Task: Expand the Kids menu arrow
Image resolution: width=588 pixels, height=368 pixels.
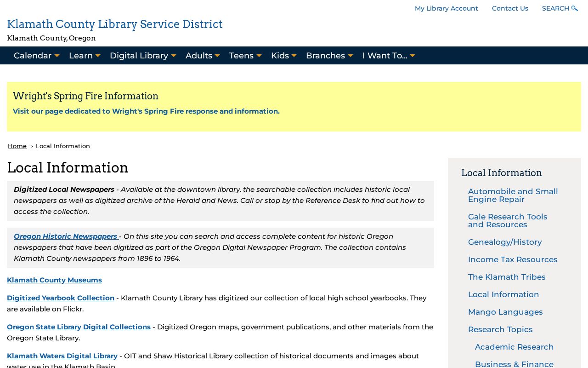Action: 294,56
